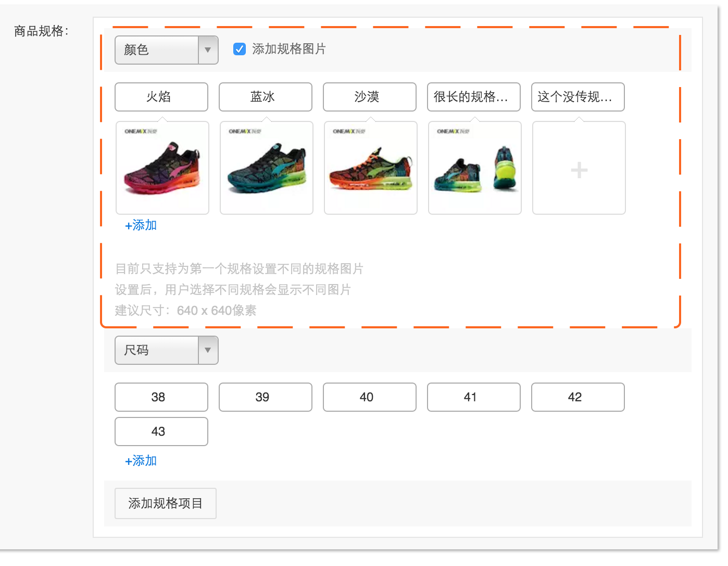Select the 火焰 spec value
The image size is (728, 566).
161,97
